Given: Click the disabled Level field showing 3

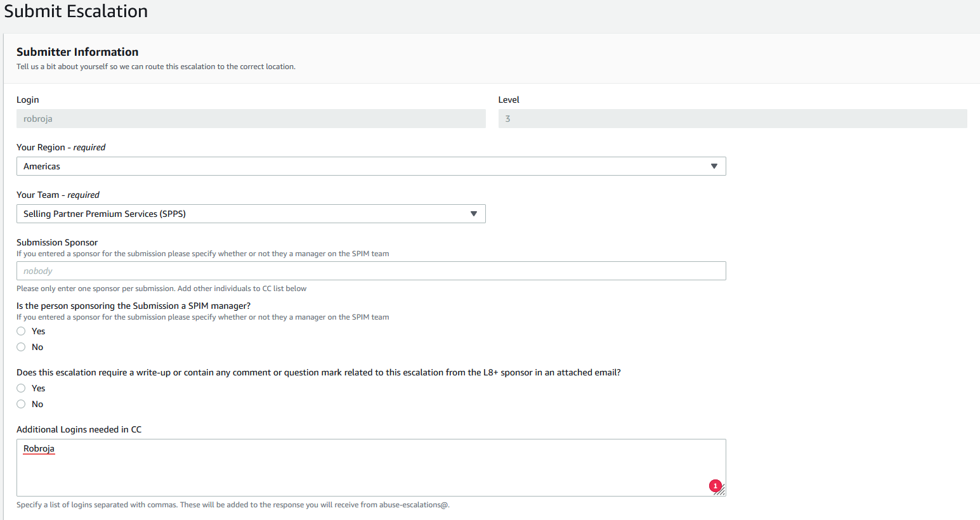Looking at the screenshot, I should coord(733,119).
